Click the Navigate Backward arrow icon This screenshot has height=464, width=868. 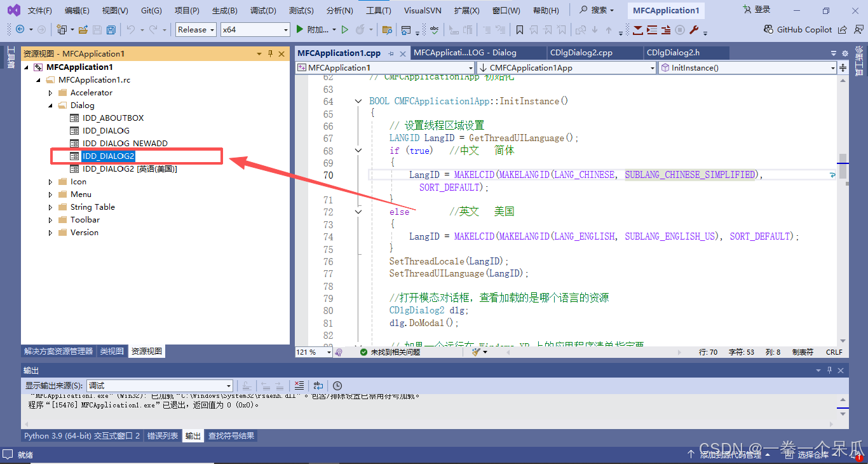(20, 29)
